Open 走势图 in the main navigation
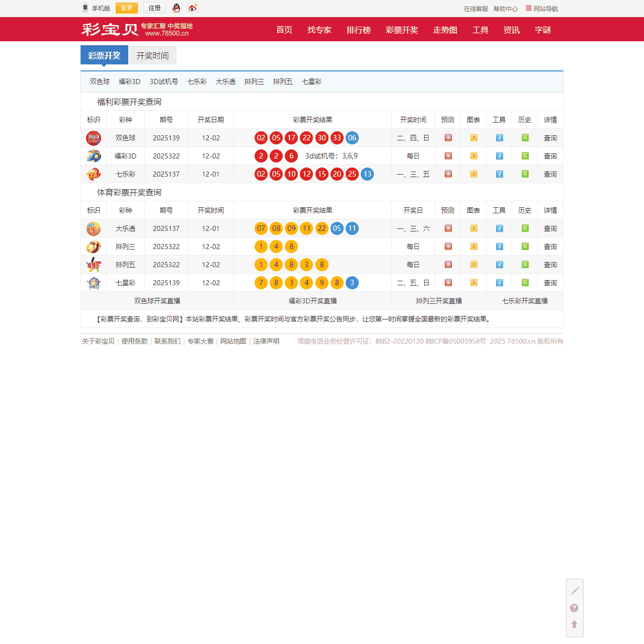The height and width of the screenshot is (644, 644). tap(445, 30)
